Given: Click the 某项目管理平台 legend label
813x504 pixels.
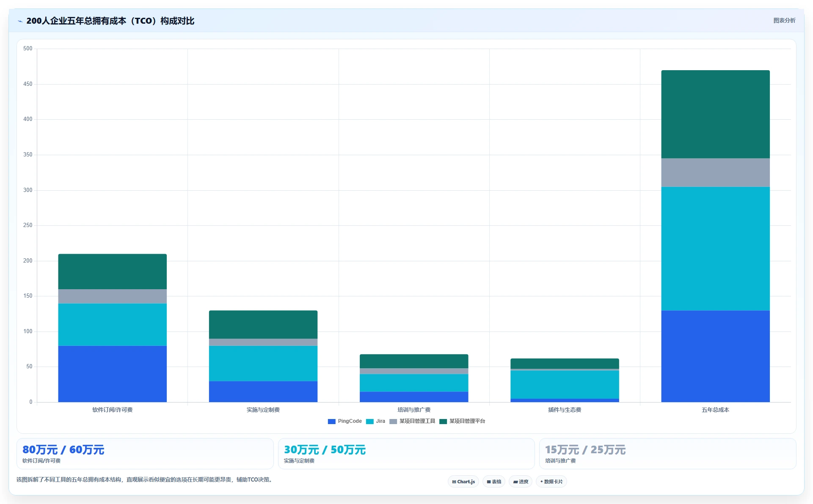Looking at the screenshot, I should click(x=467, y=421).
